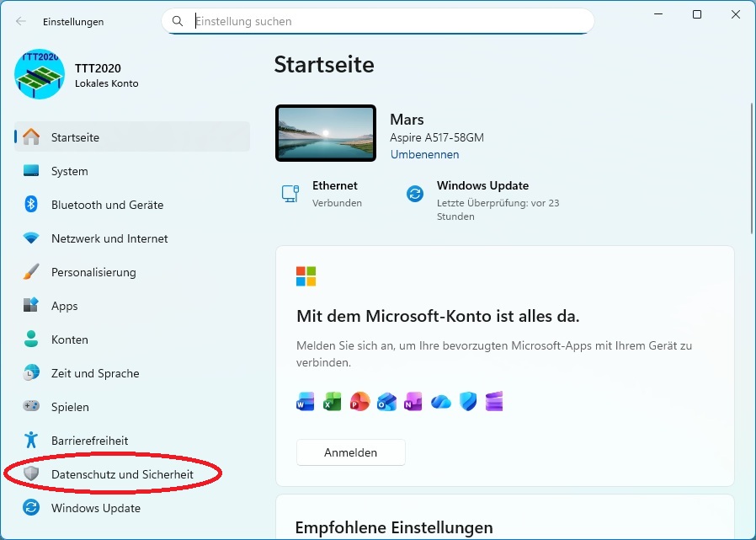Open Barrierefreiheit label in sidebar
The height and width of the screenshot is (540, 756).
90,440
